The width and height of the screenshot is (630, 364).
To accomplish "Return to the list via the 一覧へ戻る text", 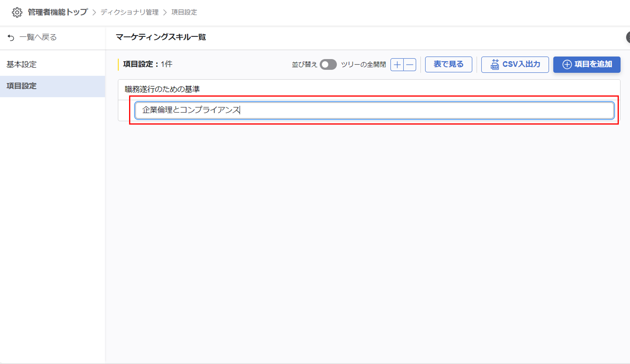I will [x=38, y=38].
